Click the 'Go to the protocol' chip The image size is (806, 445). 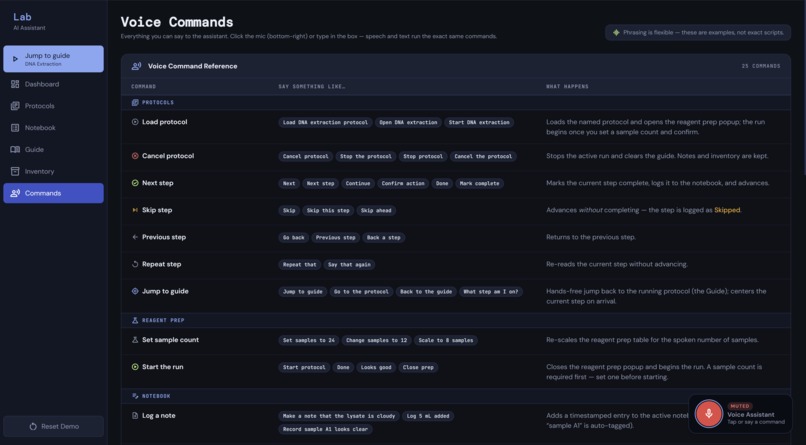pyautogui.click(x=361, y=292)
